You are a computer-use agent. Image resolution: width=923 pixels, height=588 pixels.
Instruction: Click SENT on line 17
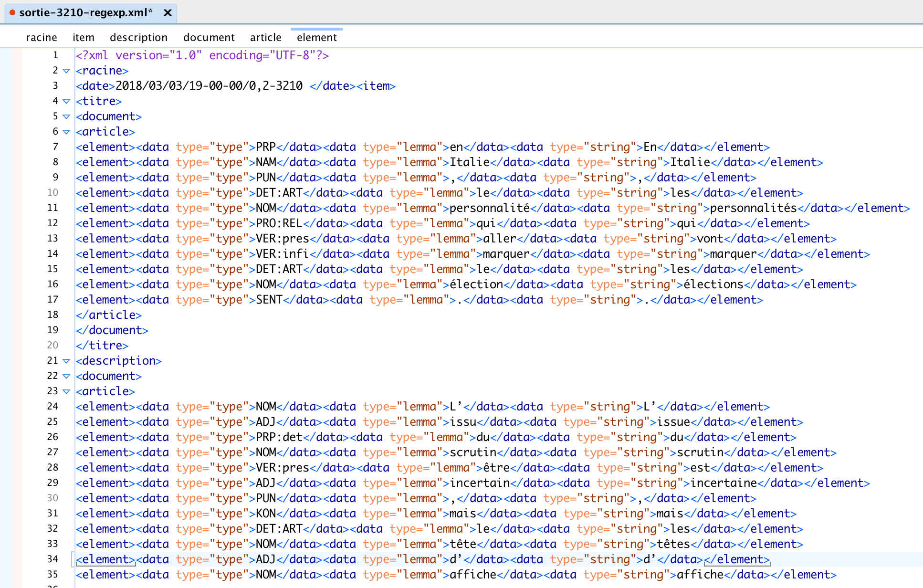click(269, 300)
